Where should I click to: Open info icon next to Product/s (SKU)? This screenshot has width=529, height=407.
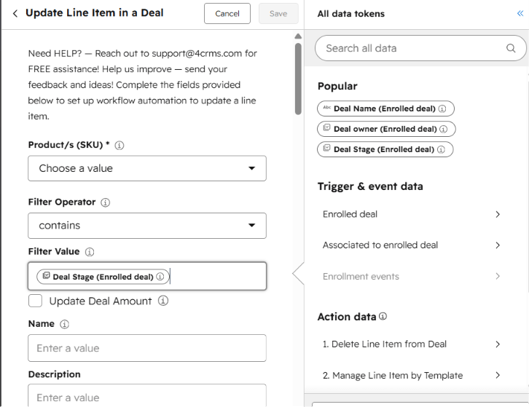[x=119, y=145]
